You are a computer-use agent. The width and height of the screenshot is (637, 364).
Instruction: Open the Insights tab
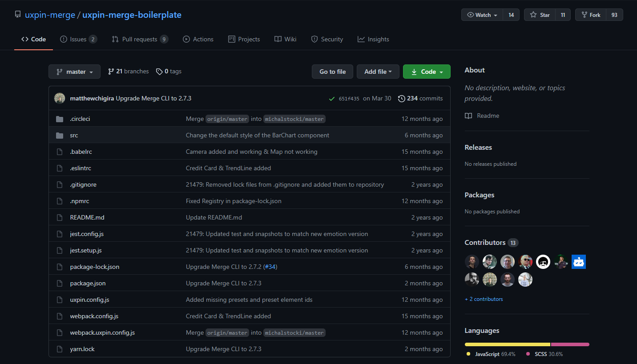[373, 39]
